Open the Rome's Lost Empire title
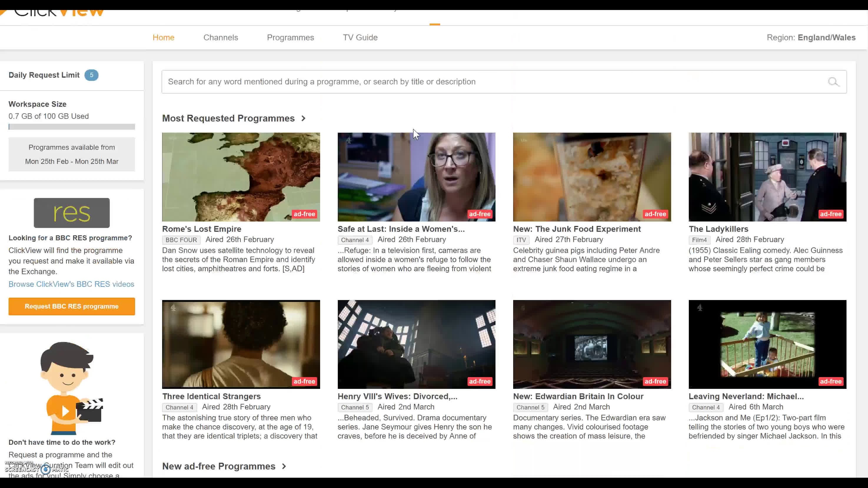The image size is (868, 488). (202, 229)
